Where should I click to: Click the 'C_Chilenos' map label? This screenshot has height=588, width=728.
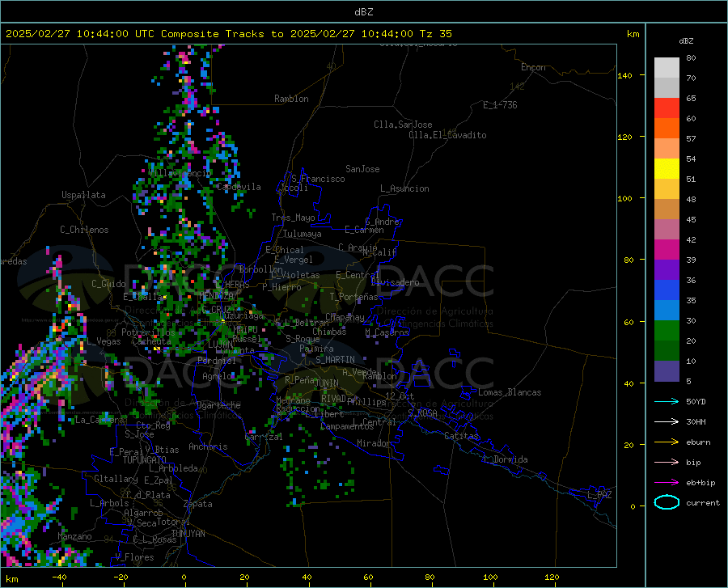84,230
